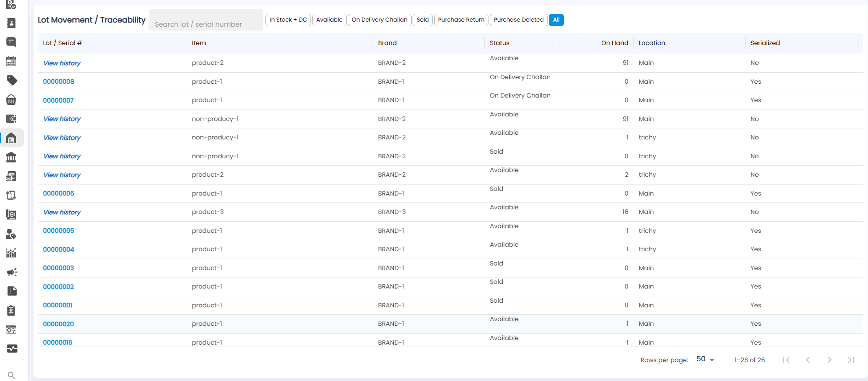Open the approved invoice icon at sidebar top
Screen dimensions: 868x381
(11, 5)
